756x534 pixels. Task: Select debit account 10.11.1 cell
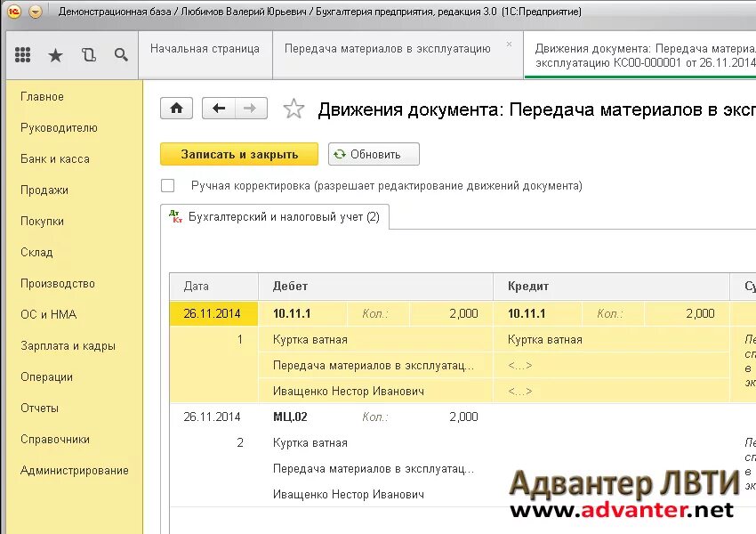coord(302,313)
